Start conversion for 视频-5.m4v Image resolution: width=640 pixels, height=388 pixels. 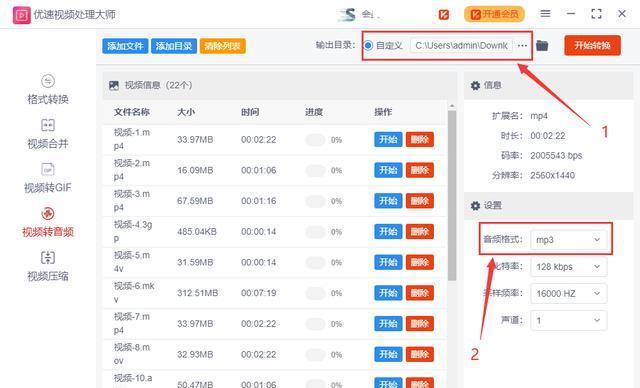tap(388, 262)
